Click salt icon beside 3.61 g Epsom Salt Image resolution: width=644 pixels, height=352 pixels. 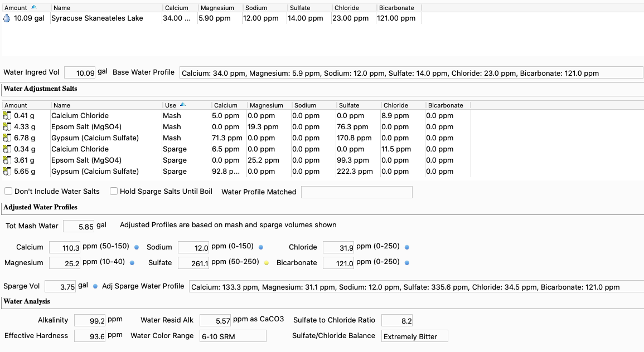pyautogui.click(x=7, y=160)
